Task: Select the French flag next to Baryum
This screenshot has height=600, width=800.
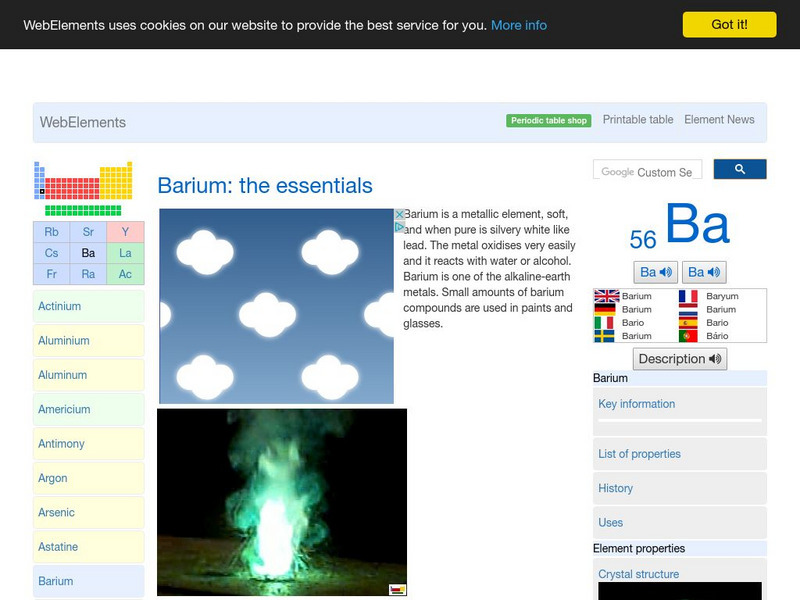Action: click(x=688, y=296)
